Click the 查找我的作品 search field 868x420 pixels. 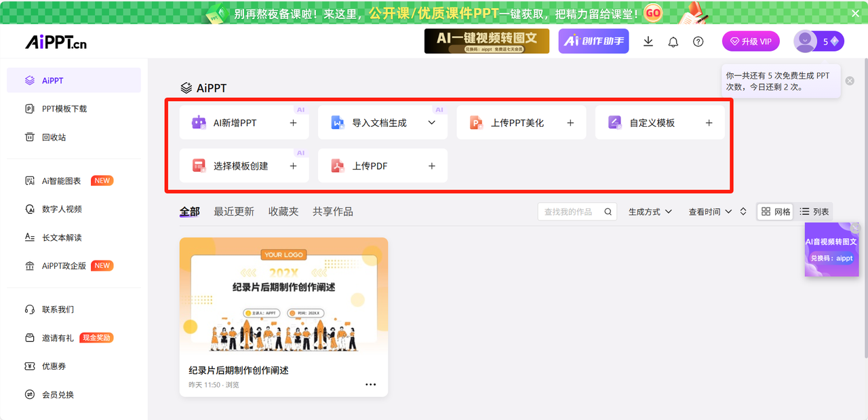(x=576, y=212)
